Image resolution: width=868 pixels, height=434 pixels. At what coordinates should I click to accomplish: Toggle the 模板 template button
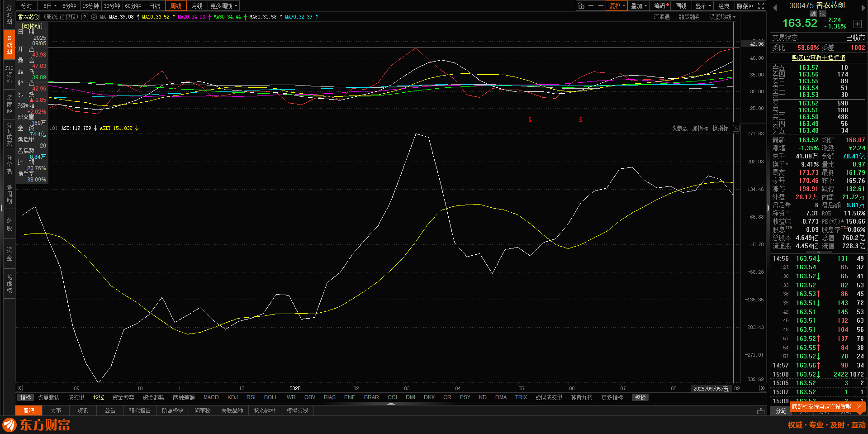[x=640, y=397]
